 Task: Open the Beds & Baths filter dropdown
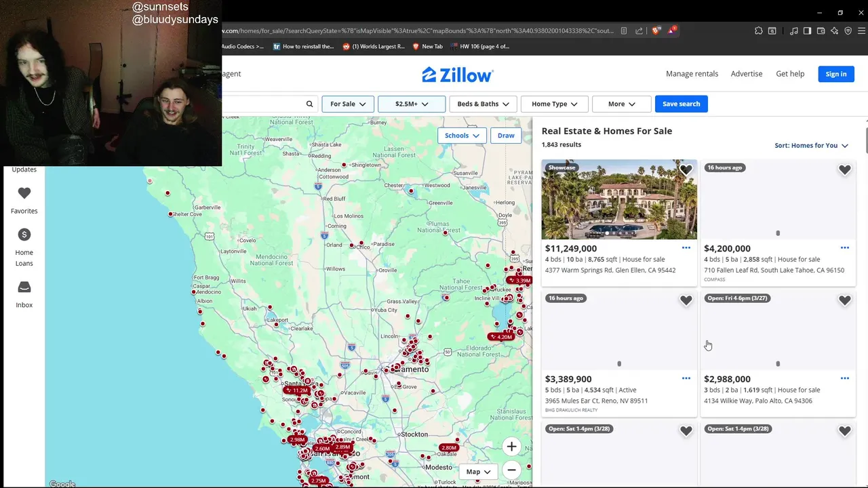(x=483, y=104)
